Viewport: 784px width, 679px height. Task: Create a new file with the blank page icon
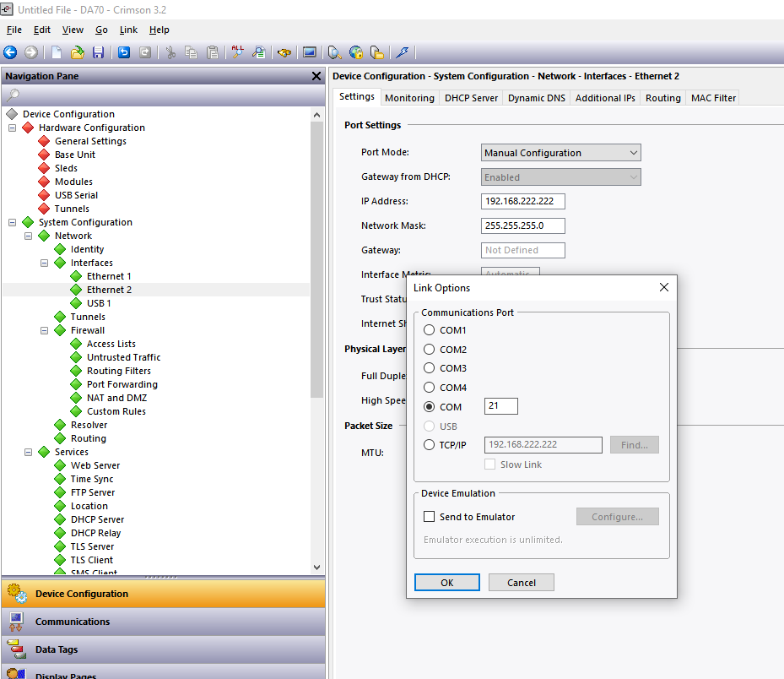(57, 52)
